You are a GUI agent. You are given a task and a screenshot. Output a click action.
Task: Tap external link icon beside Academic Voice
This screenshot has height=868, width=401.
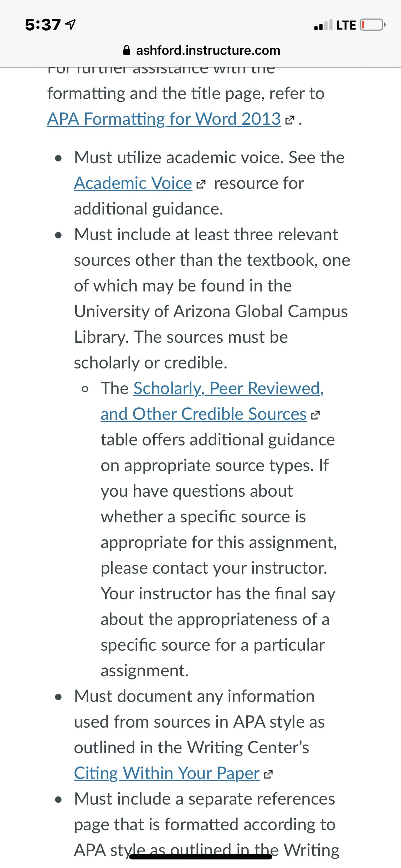coord(201,184)
